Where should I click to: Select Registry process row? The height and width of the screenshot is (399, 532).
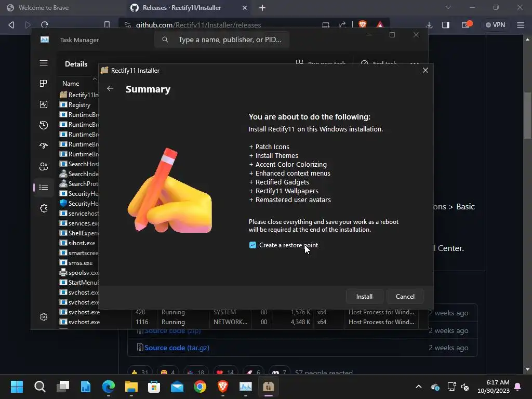point(79,105)
